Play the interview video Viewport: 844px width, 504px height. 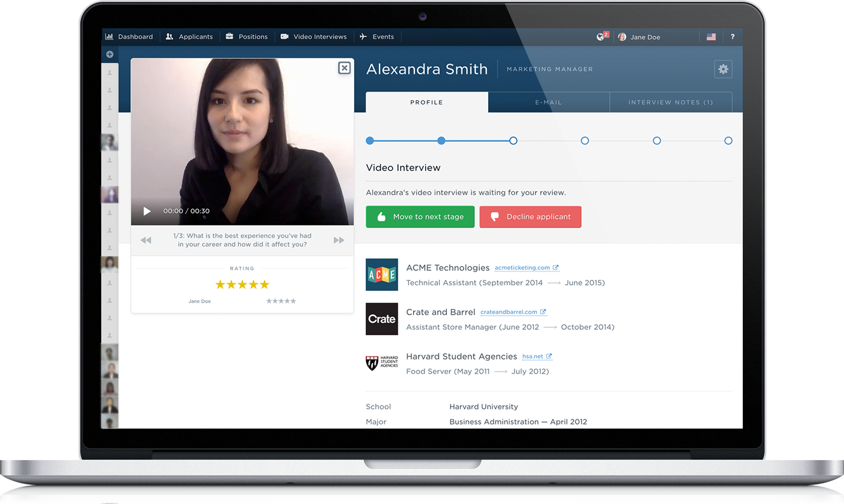click(147, 211)
